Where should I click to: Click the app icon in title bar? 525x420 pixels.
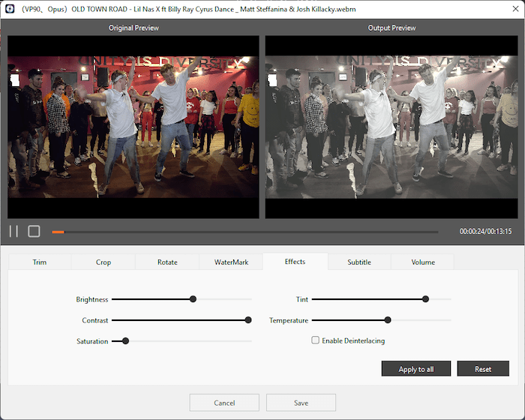click(10, 10)
